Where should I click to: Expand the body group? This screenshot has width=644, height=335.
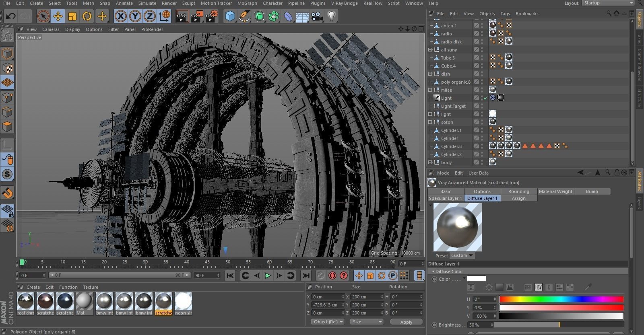tap(430, 162)
